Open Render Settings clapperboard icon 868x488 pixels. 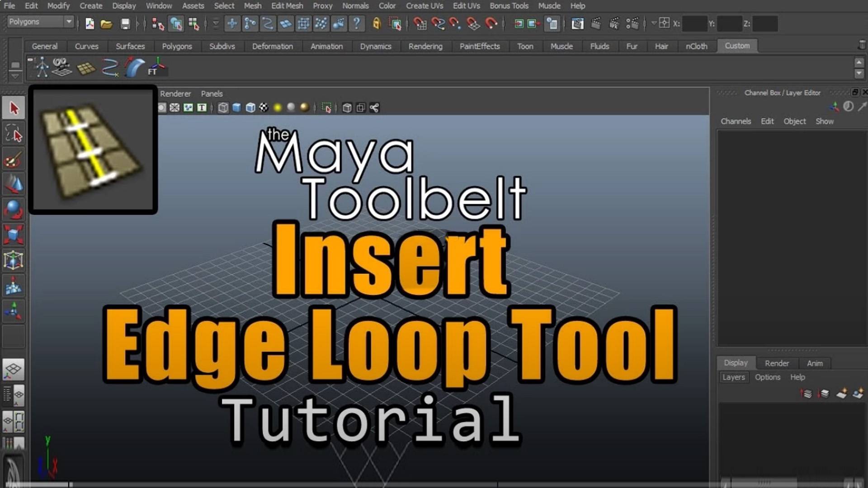click(x=632, y=23)
